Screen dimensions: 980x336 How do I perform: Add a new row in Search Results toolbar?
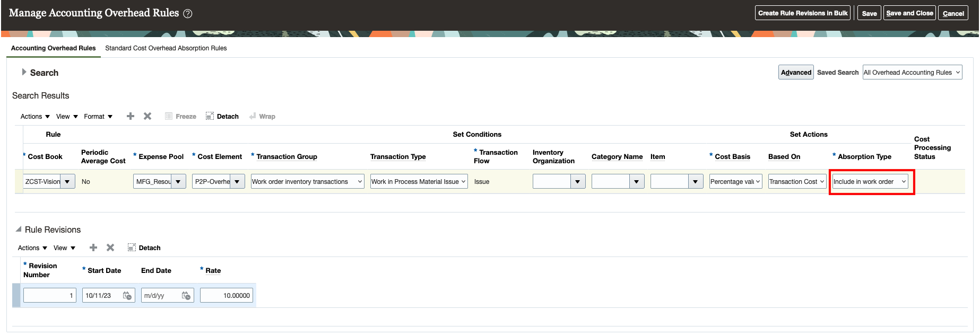coord(131,116)
